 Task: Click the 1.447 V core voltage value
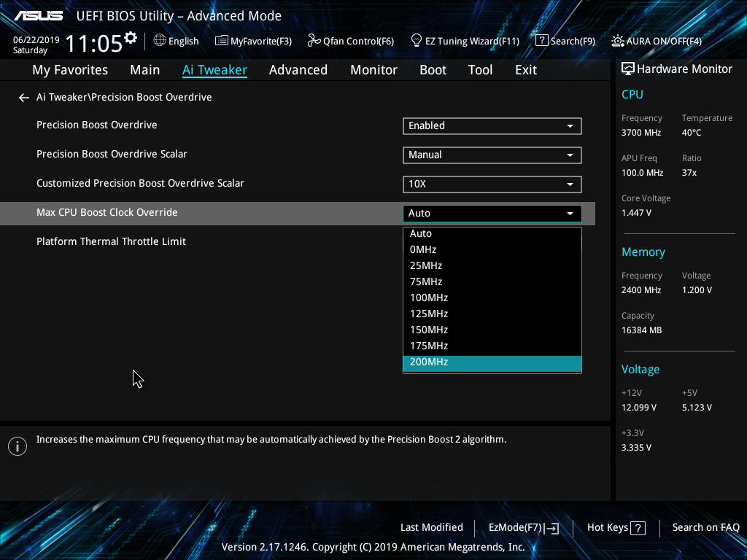pyautogui.click(x=636, y=213)
